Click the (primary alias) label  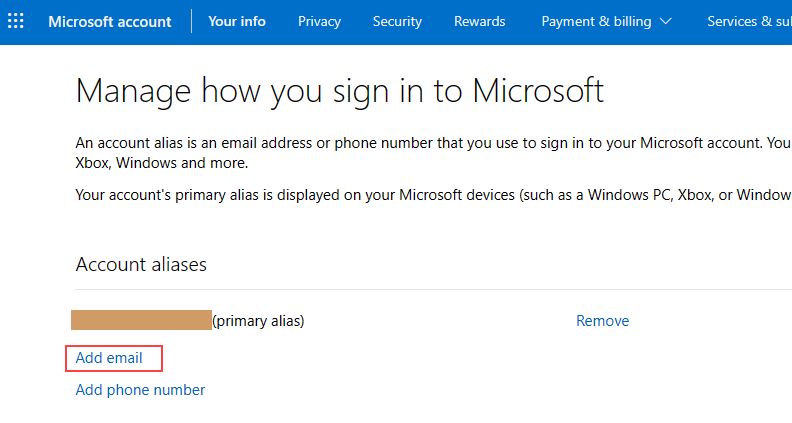tap(258, 321)
